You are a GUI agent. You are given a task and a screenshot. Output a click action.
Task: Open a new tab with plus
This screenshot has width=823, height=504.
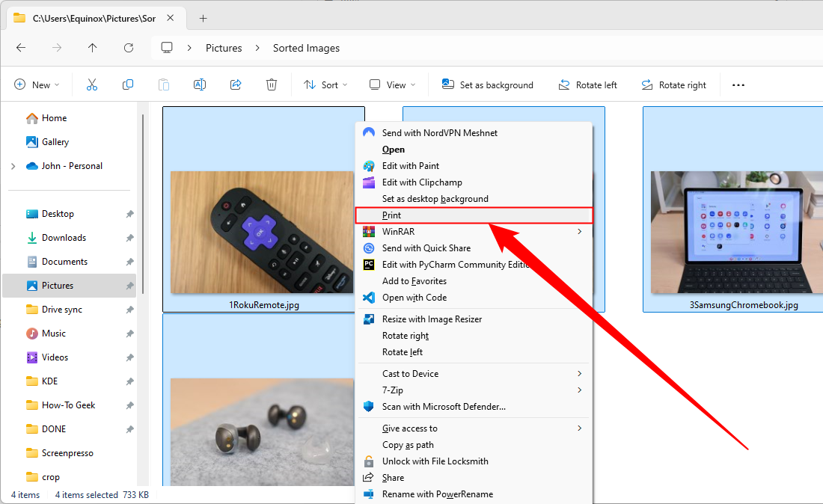203,19
